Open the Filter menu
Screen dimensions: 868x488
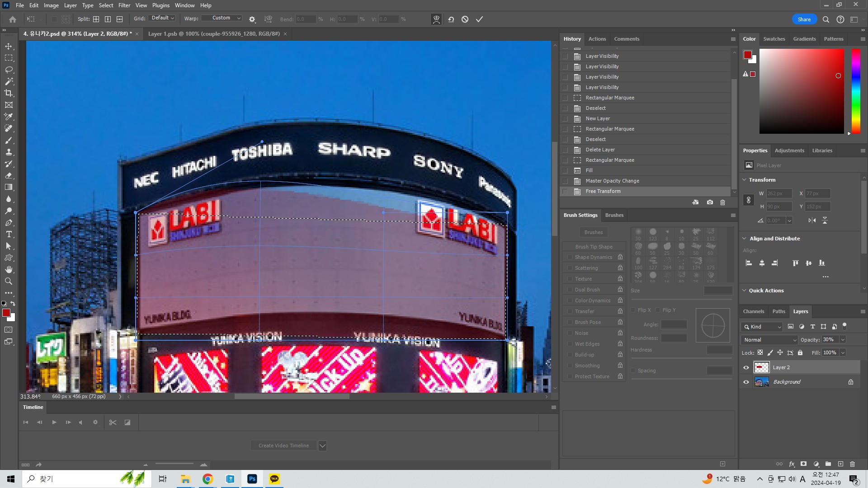[x=124, y=5]
